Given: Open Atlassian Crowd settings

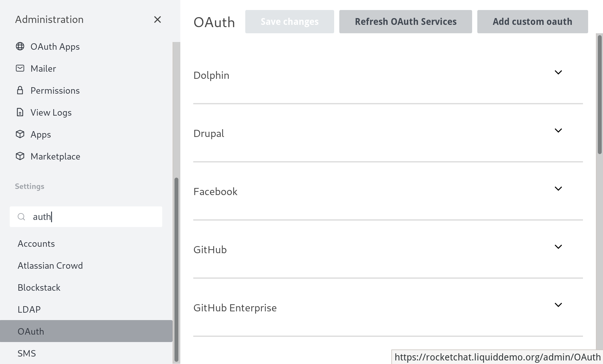Looking at the screenshot, I should pyautogui.click(x=50, y=265).
